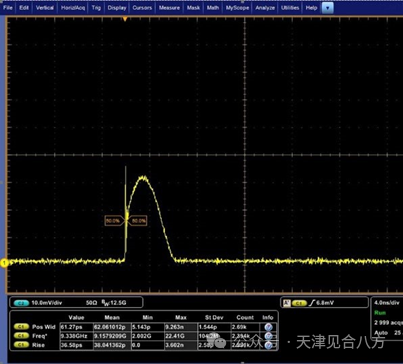Click the Pos Wid mean 62.061012p

click(110, 327)
